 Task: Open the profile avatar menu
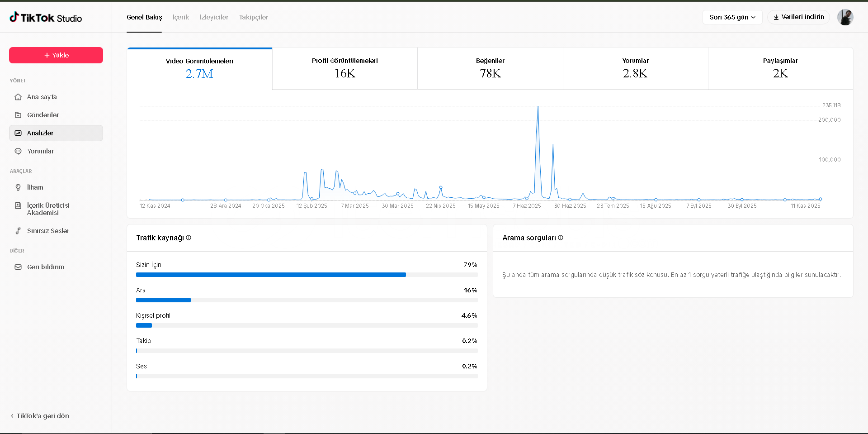(x=845, y=17)
